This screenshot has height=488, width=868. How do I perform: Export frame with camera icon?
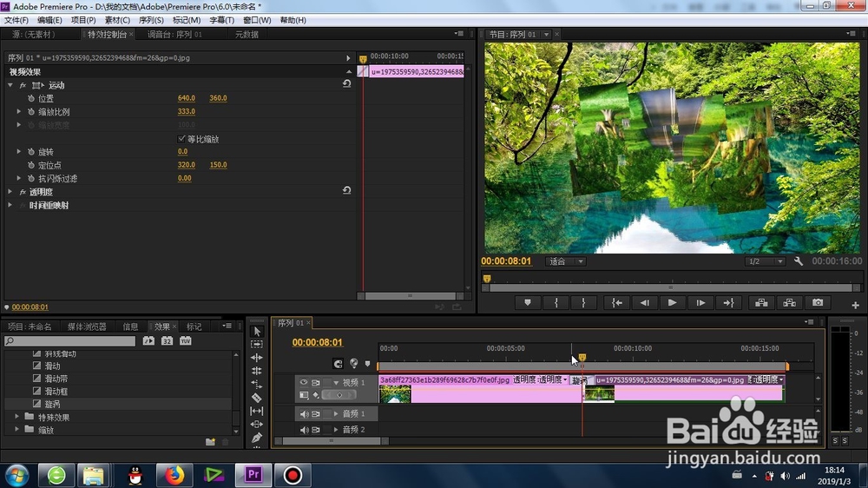(818, 302)
